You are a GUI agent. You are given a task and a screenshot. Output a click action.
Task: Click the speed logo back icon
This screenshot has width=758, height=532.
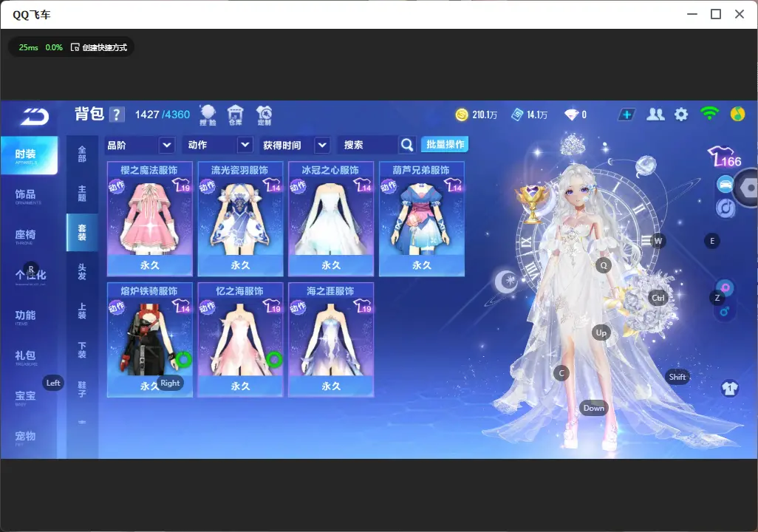click(x=34, y=117)
